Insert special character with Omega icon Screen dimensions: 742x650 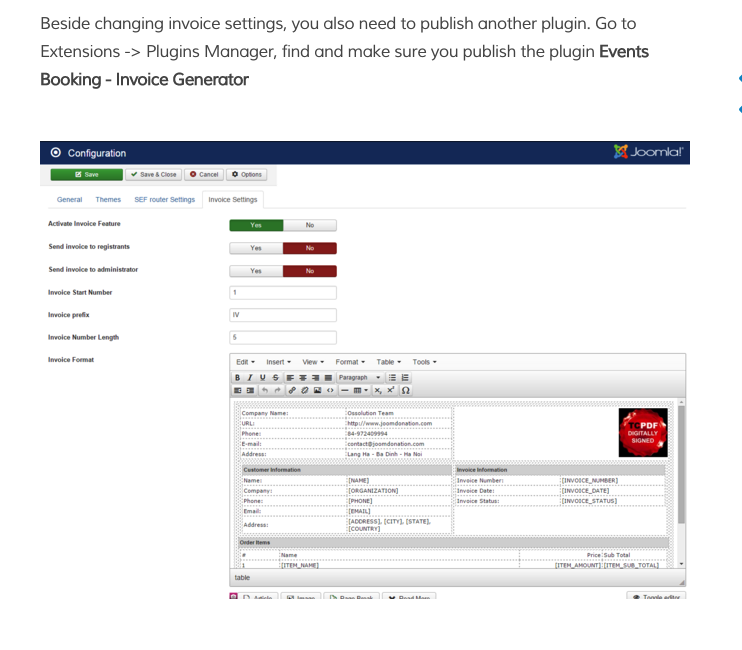tap(405, 390)
